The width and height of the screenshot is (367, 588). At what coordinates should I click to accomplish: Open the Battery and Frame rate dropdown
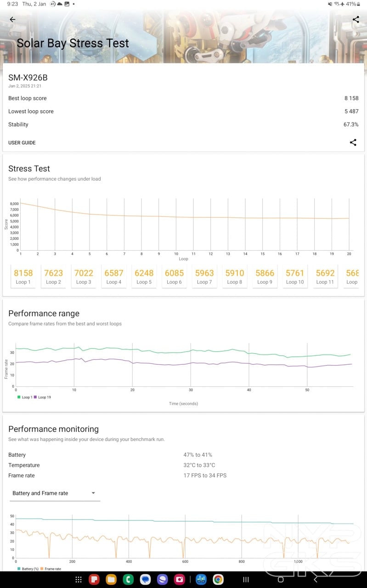54,493
